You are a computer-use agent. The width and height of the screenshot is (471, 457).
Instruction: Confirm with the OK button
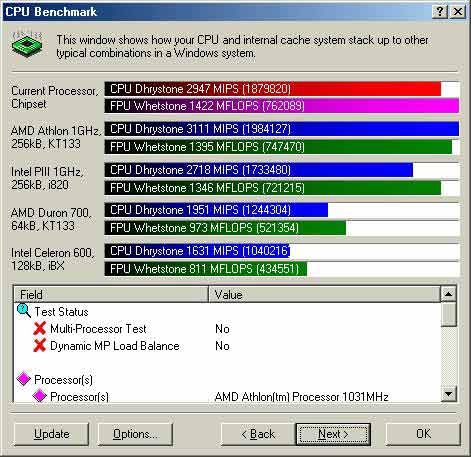423,434
